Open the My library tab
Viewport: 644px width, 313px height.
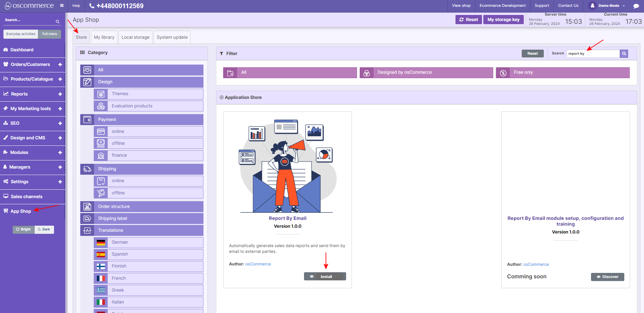click(104, 37)
